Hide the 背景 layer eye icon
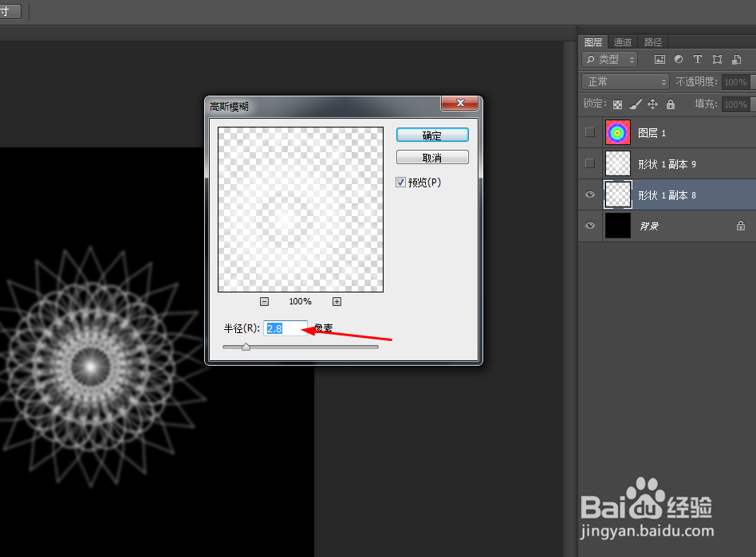The width and height of the screenshot is (756, 557). [x=589, y=226]
